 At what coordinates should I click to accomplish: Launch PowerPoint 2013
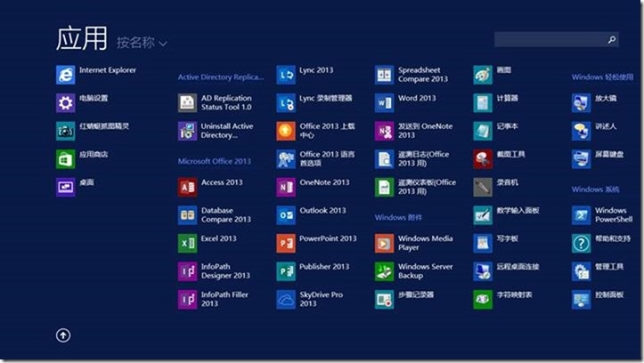317,243
